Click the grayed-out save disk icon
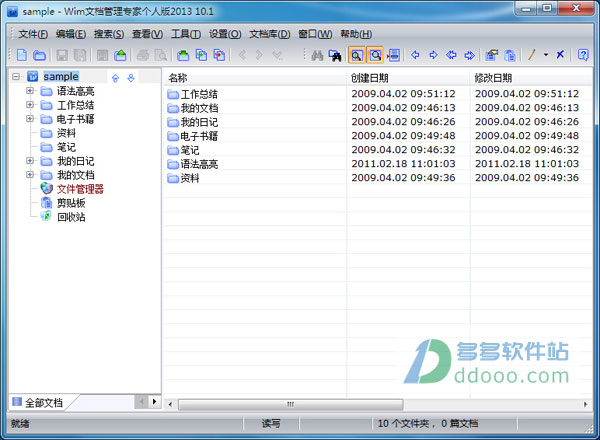 pos(62,55)
